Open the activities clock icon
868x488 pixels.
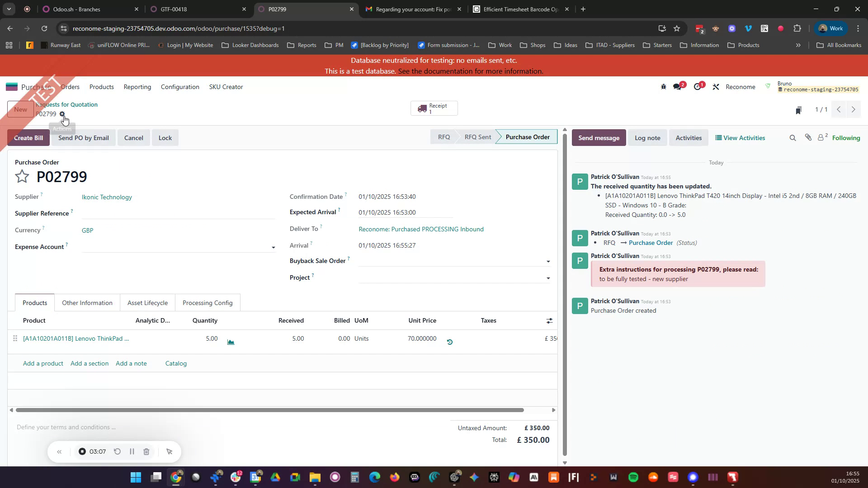[x=698, y=86]
